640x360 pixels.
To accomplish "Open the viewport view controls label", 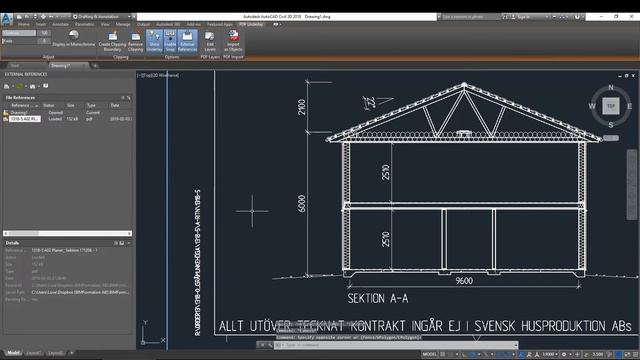I will pos(144,75).
